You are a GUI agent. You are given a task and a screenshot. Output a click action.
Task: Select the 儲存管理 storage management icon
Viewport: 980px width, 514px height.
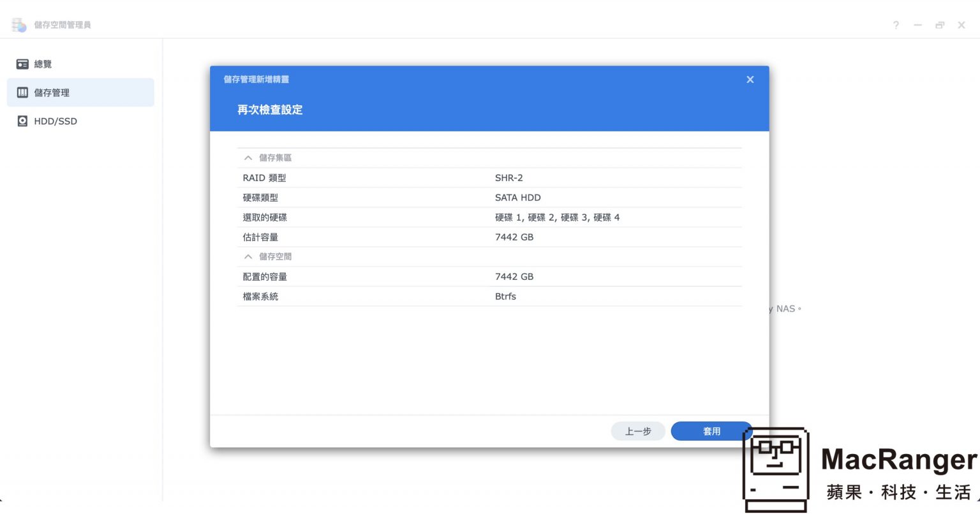(x=23, y=92)
